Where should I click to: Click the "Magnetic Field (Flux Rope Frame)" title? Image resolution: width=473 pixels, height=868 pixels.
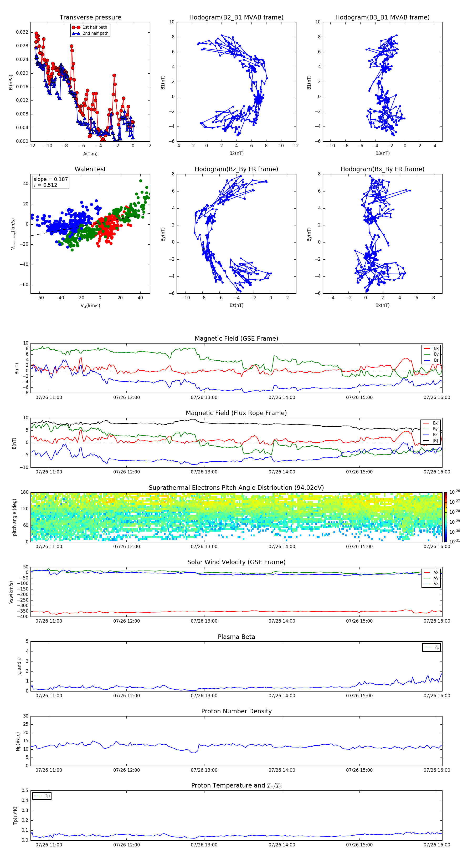pos(236,413)
